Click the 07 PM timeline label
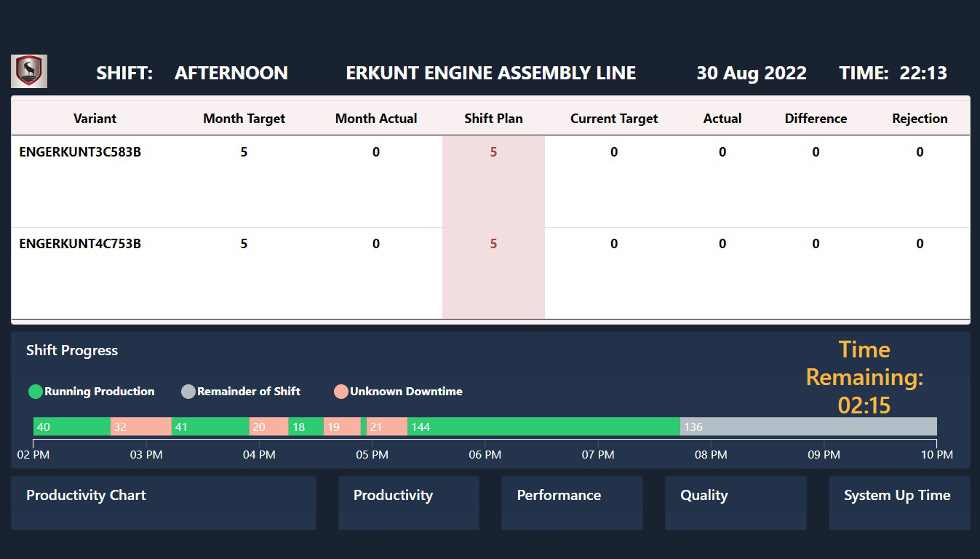This screenshot has width=980, height=559. tap(598, 455)
